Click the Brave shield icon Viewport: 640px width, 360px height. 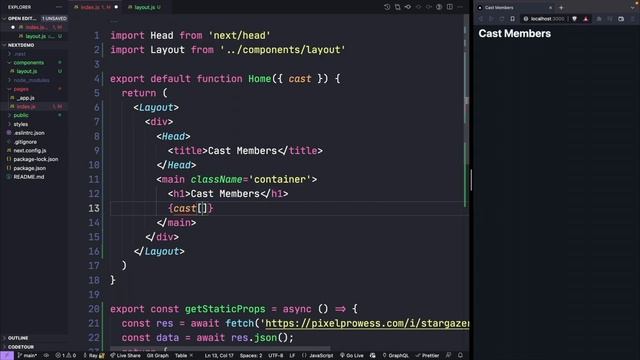point(575,19)
